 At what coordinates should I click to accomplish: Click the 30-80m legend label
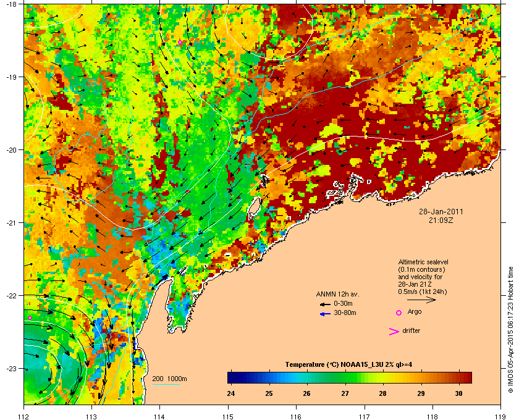(x=345, y=313)
